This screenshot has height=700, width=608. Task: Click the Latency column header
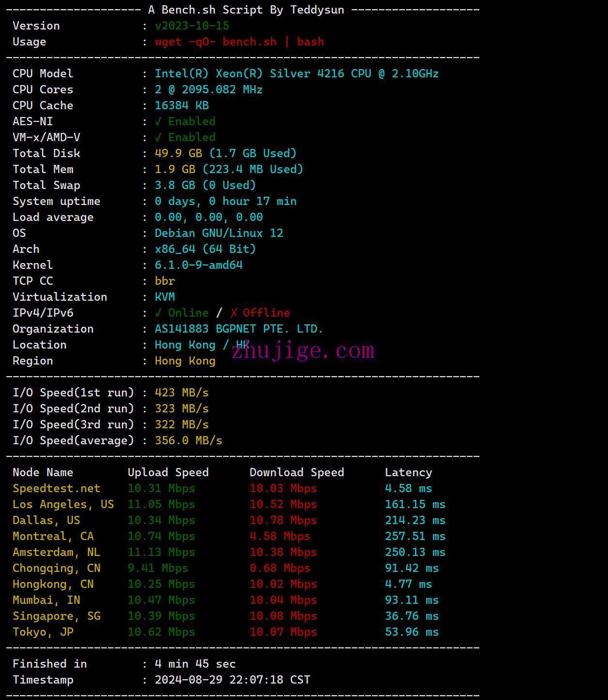(x=408, y=472)
